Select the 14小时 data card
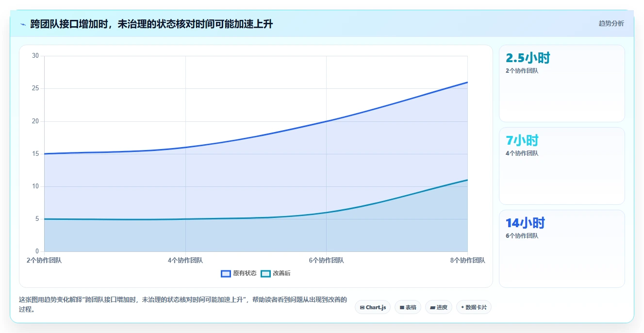Screen dimensions: 644x333 (x=561, y=249)
